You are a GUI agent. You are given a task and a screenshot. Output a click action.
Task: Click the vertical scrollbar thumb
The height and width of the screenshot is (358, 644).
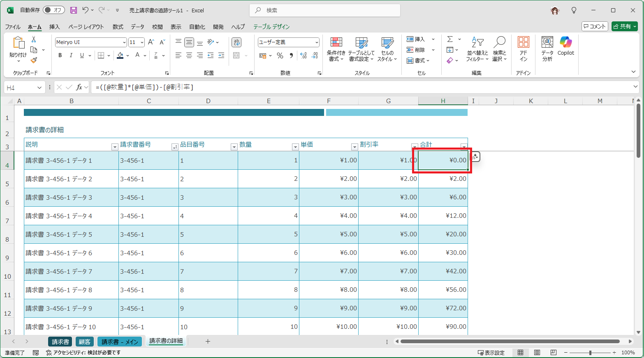coord(638,130)
